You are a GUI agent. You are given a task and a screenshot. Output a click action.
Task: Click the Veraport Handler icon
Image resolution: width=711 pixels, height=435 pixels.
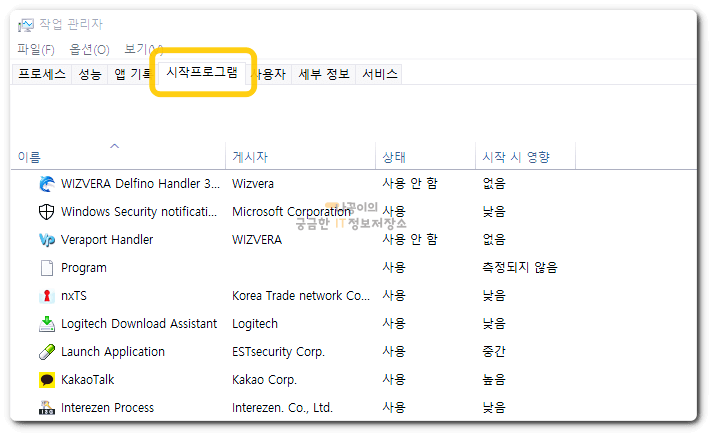(x=47, y=239)
